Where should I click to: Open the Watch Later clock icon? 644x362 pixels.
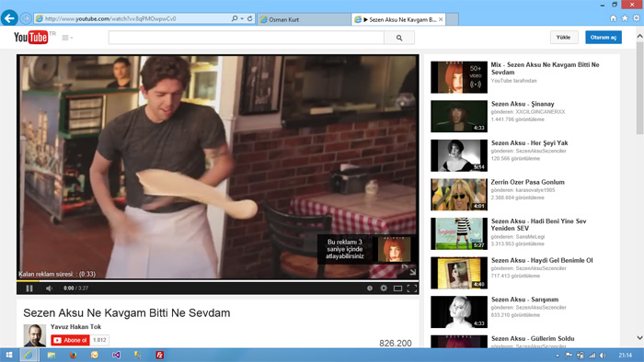pyautogui.click(x=370, y=288)
